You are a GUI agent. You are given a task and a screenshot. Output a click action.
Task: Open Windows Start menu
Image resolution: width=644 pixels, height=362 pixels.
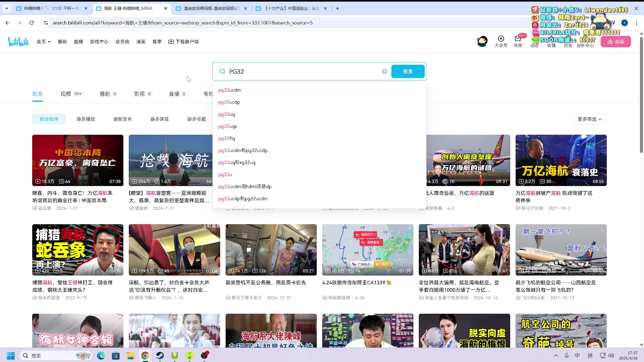tap(11, 356)
